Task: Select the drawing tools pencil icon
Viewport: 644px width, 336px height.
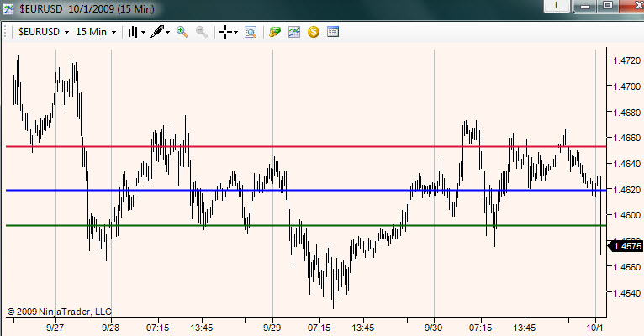Action: click(x=157, y=32)
